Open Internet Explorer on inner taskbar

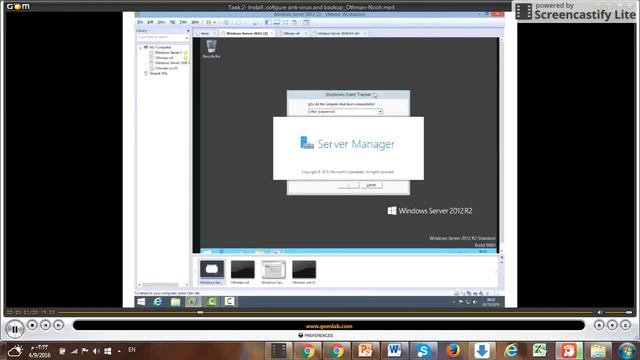[x=158, y=302]
